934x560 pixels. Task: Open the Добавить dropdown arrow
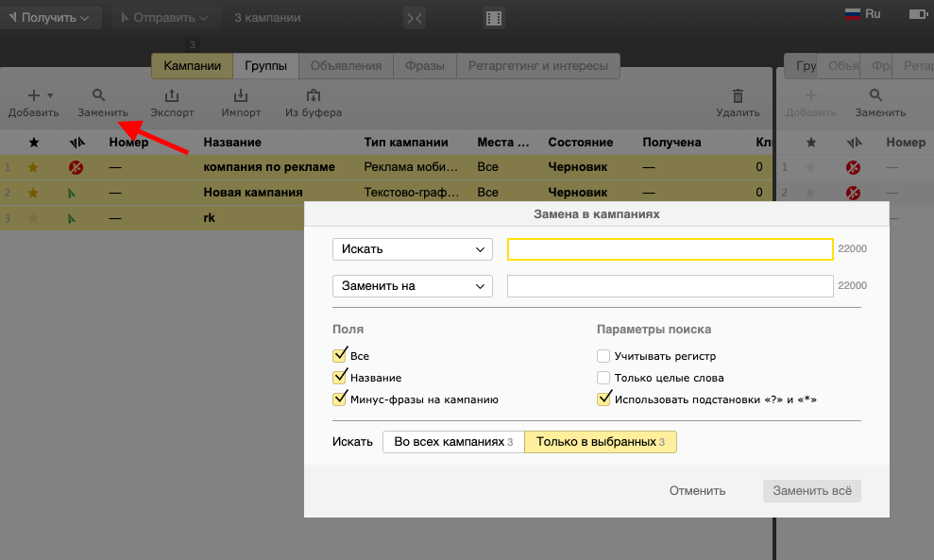click(x=50, y=95)
